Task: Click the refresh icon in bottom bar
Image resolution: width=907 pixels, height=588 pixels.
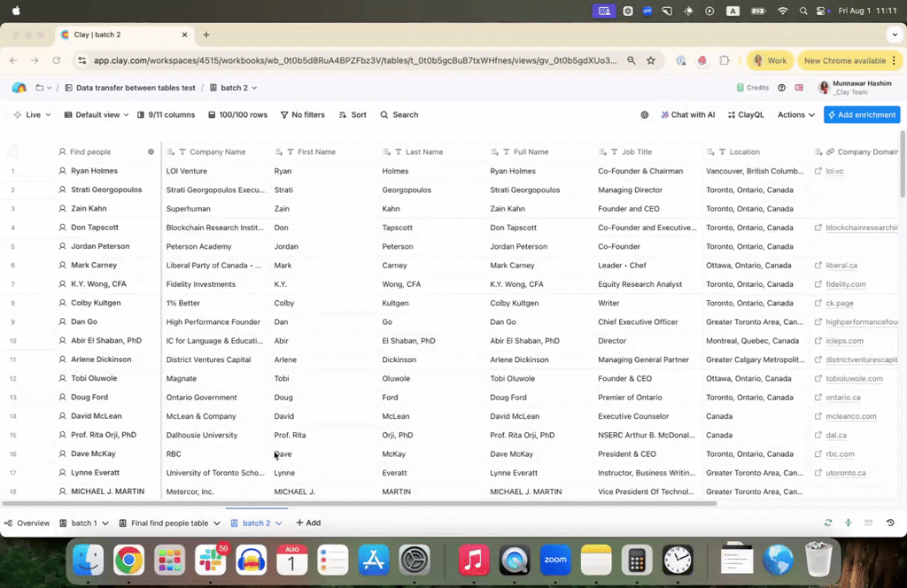Action: [828, 522]
